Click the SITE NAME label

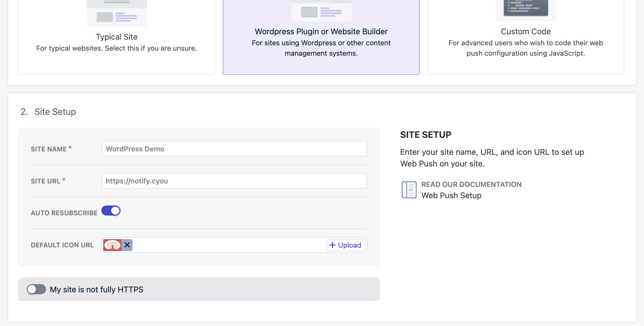point(49,149)
